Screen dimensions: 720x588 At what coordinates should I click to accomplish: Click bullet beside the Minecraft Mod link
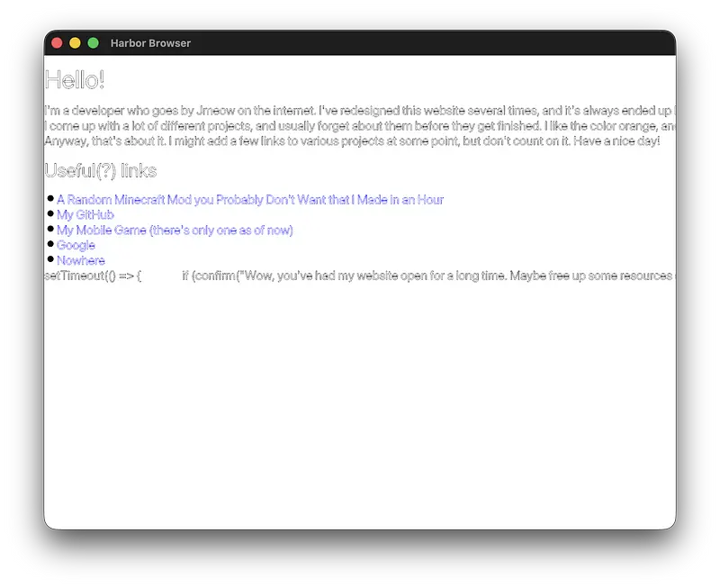50,198
